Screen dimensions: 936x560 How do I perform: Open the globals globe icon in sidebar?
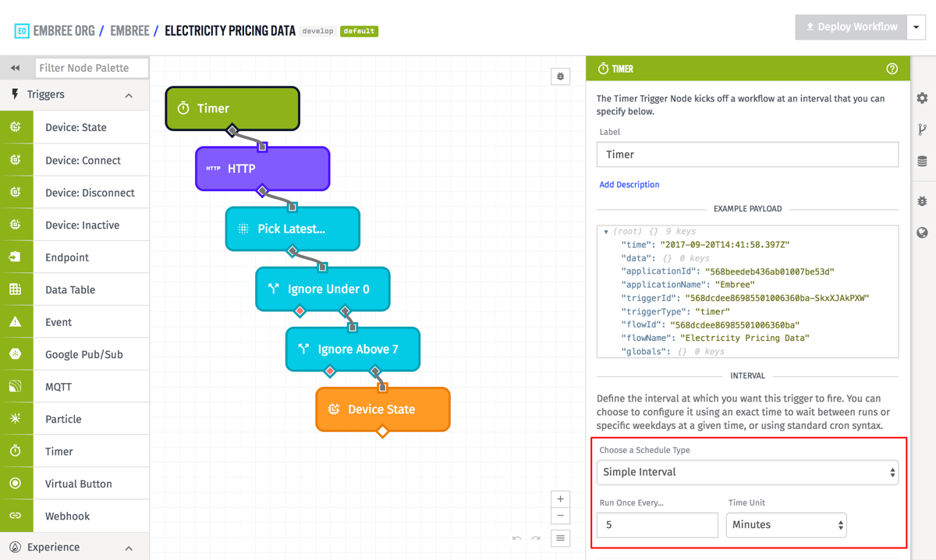click(x=922, y=232)
